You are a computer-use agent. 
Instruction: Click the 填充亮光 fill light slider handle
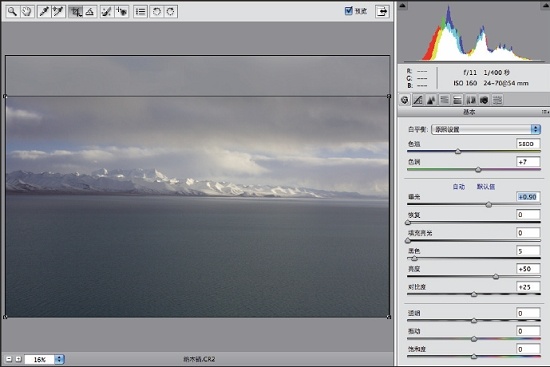(x=408, y=241)
